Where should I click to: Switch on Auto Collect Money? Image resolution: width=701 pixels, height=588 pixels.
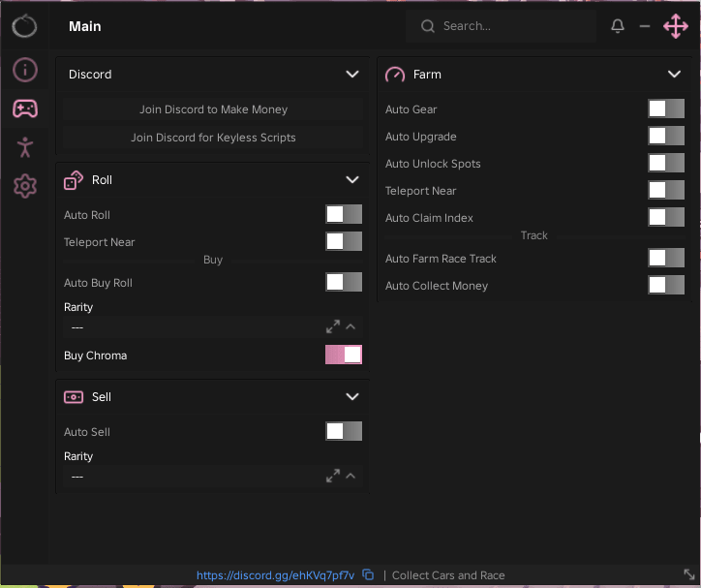click(666, 285)
